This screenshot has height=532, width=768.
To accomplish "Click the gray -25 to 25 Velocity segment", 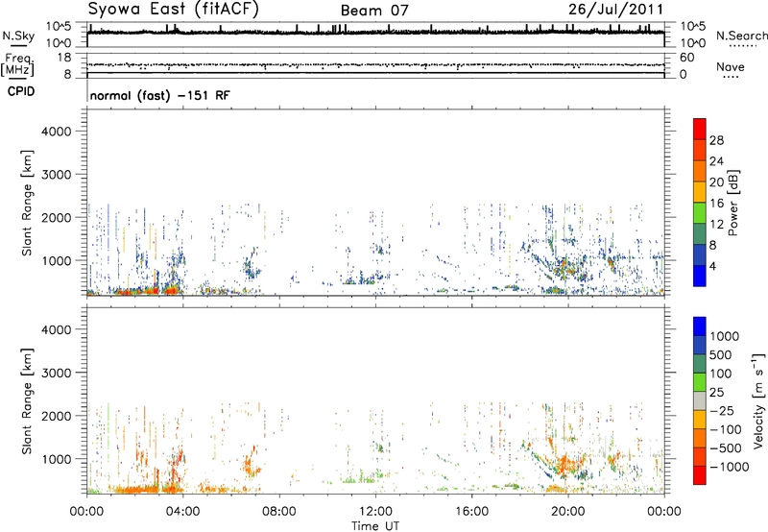I will [700, 400].
